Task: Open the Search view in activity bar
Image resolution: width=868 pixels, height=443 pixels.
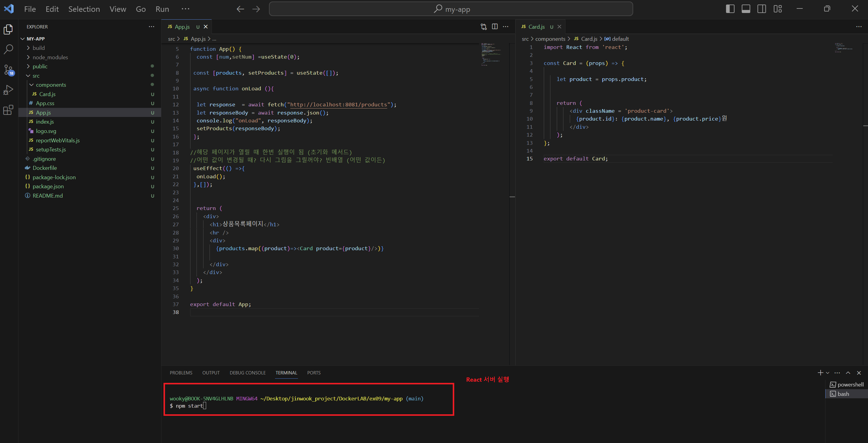Action: click(x=8, y=50)
